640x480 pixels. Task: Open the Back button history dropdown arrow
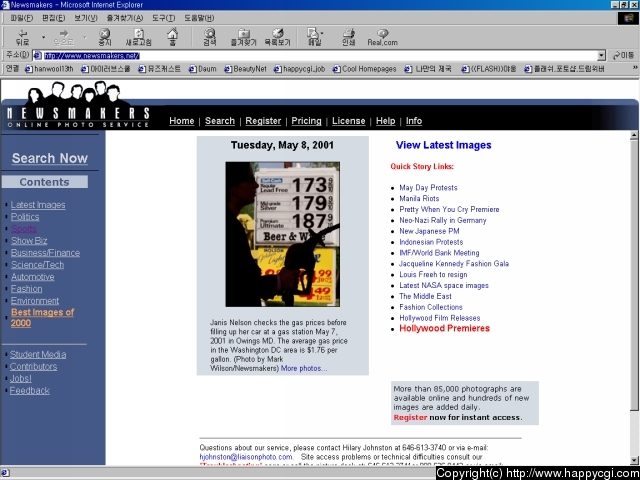pyautogui.click(x=43, y=37)
